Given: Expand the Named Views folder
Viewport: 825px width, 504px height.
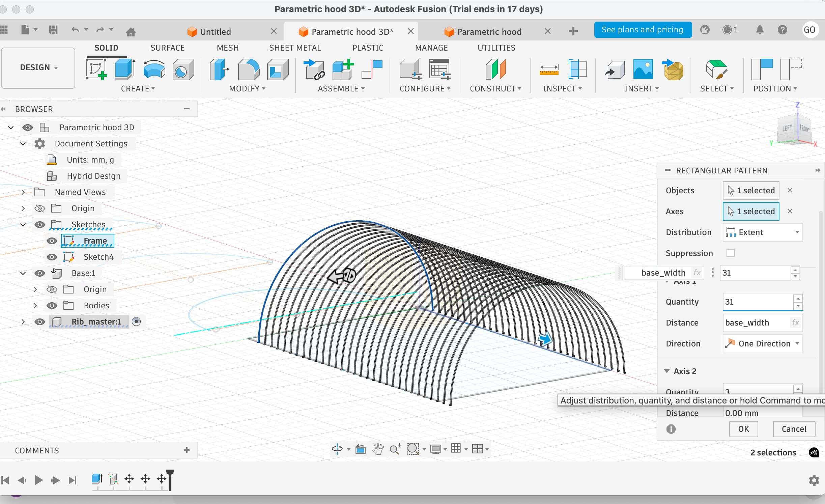Looking at the screenshot, I should 23,192.
